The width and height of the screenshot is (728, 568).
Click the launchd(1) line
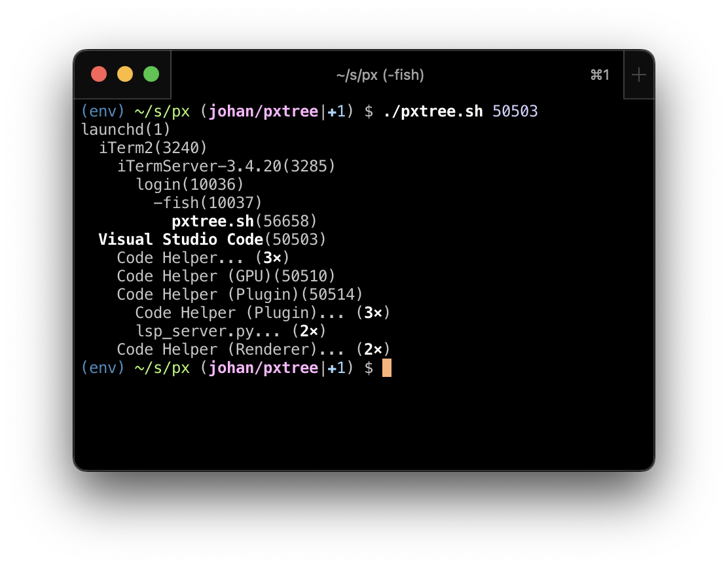126,130
